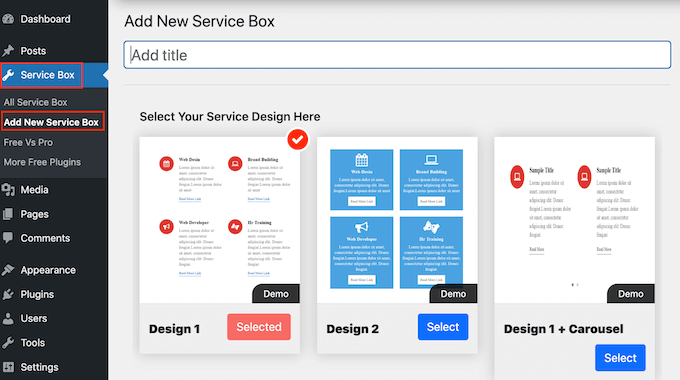Click 'Select Your Service Design Here' heading
680x380 pixels.
pos(230,117)
